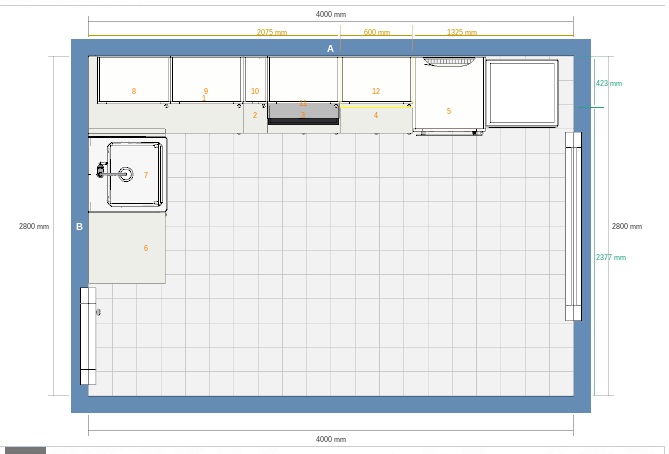Select the 1325 mm dimension label
This screenshot has width=669, height=454.
click(x=461, y=32)
